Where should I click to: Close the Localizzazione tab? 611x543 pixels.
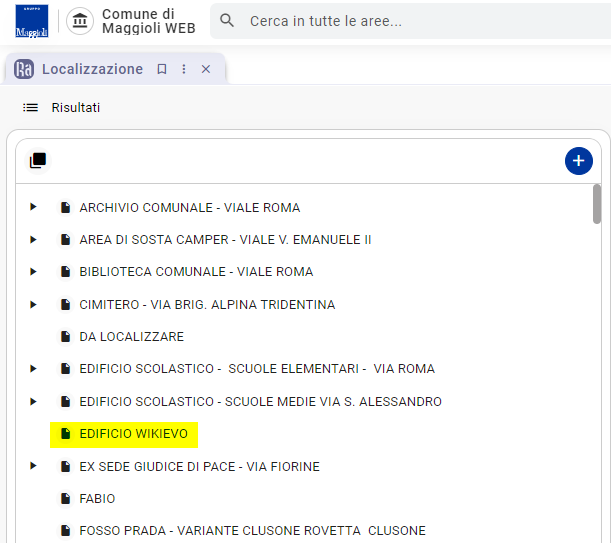tap(206, 69)
